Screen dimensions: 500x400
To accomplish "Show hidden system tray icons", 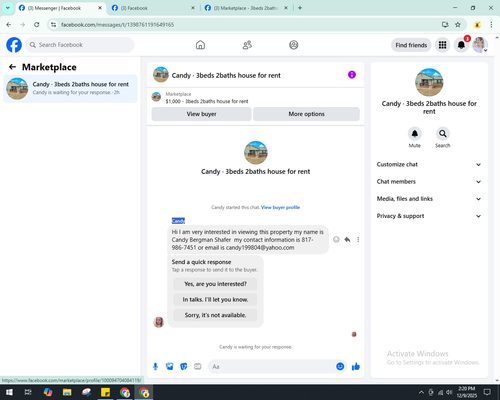I will pos(421,392).
